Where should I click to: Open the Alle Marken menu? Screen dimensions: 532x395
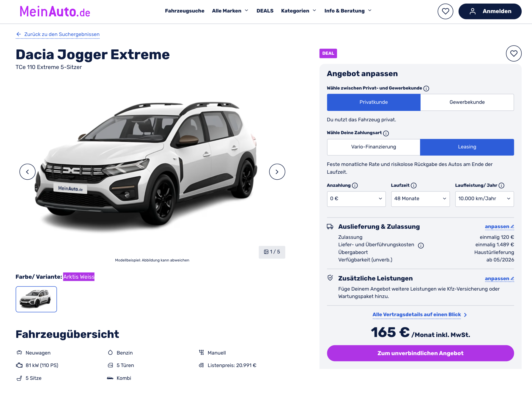pyautogui.click(x=230, y=11)
